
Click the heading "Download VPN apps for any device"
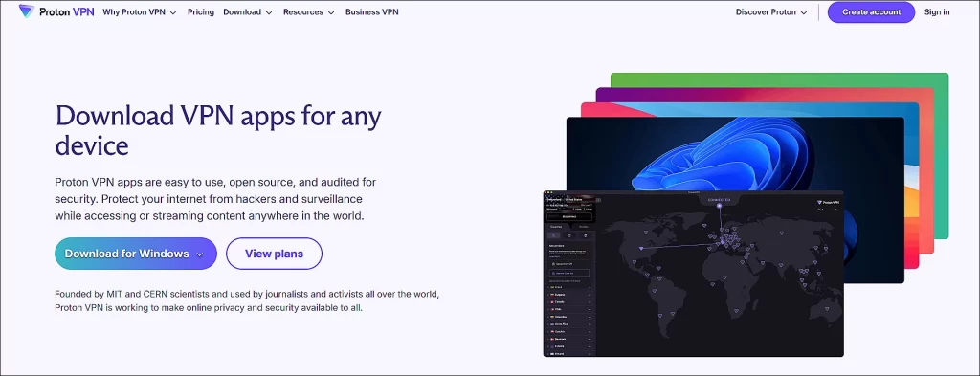(218, 130)
